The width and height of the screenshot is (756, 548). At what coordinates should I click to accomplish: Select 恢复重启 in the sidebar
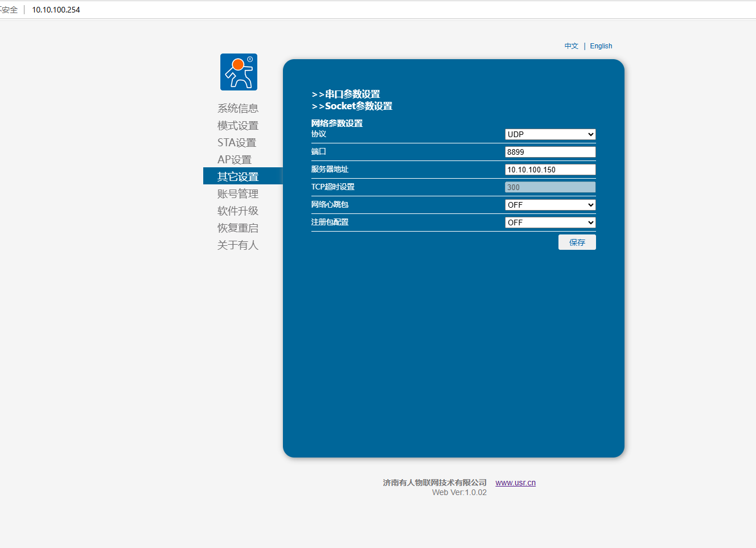click(238, 228)
